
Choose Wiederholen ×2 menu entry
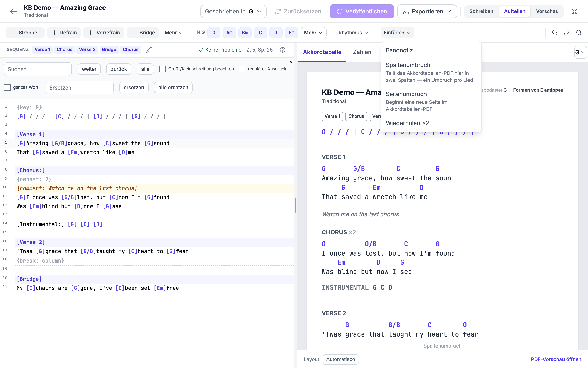coord(431,123)
